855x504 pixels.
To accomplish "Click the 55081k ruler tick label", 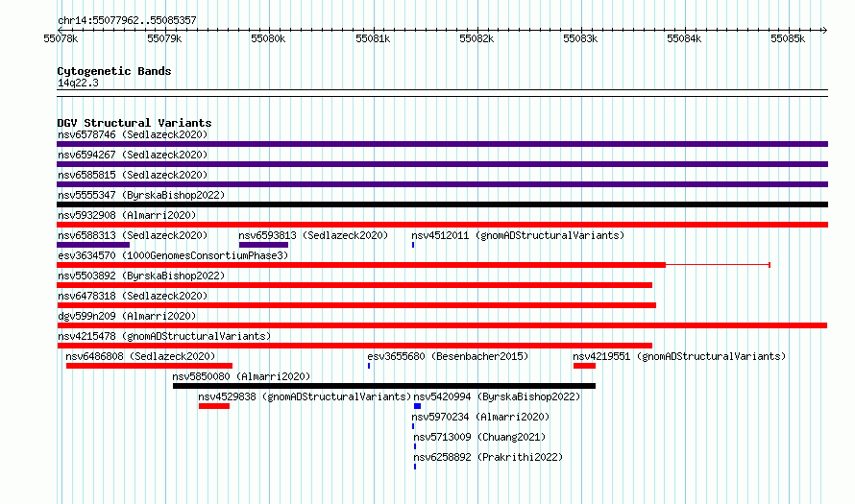I will click(373, 38).
